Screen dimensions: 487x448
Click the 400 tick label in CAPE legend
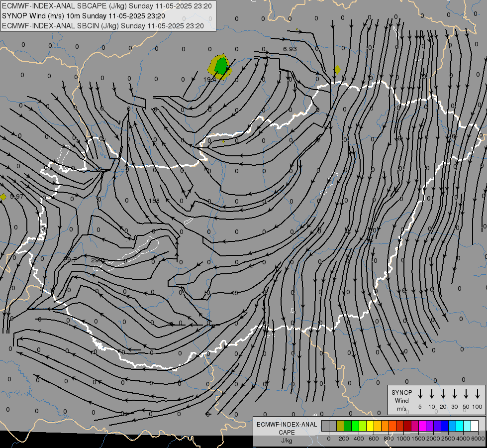tap(359, 439)
